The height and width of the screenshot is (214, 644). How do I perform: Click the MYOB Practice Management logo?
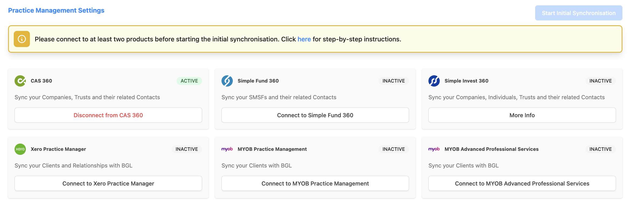coord(227,149)
